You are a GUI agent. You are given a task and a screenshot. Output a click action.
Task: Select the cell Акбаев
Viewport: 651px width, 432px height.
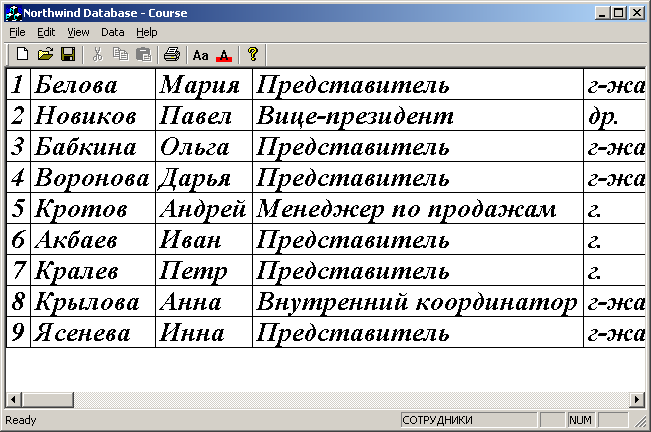(x=93, y=239)
